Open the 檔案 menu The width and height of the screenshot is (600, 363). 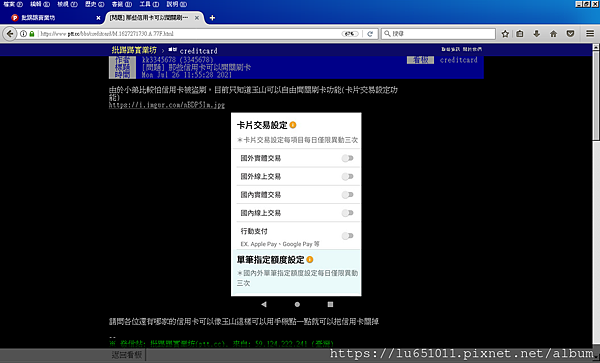13,4
